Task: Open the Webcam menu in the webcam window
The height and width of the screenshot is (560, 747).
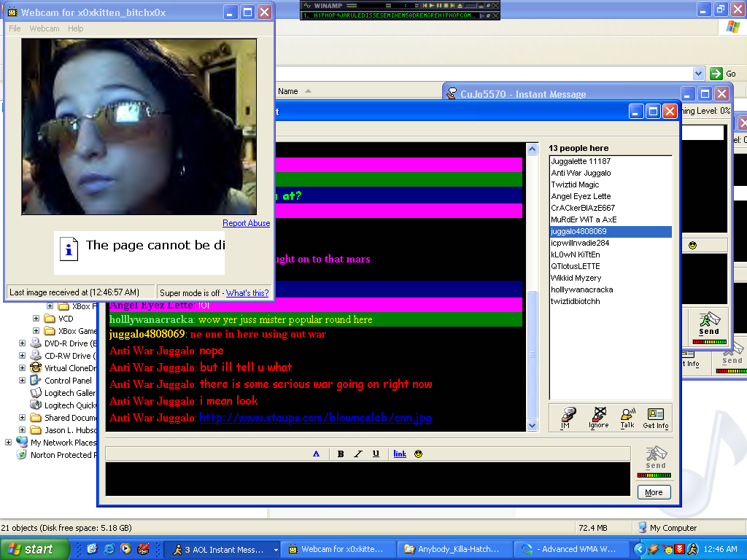Action: click(44, 28)
